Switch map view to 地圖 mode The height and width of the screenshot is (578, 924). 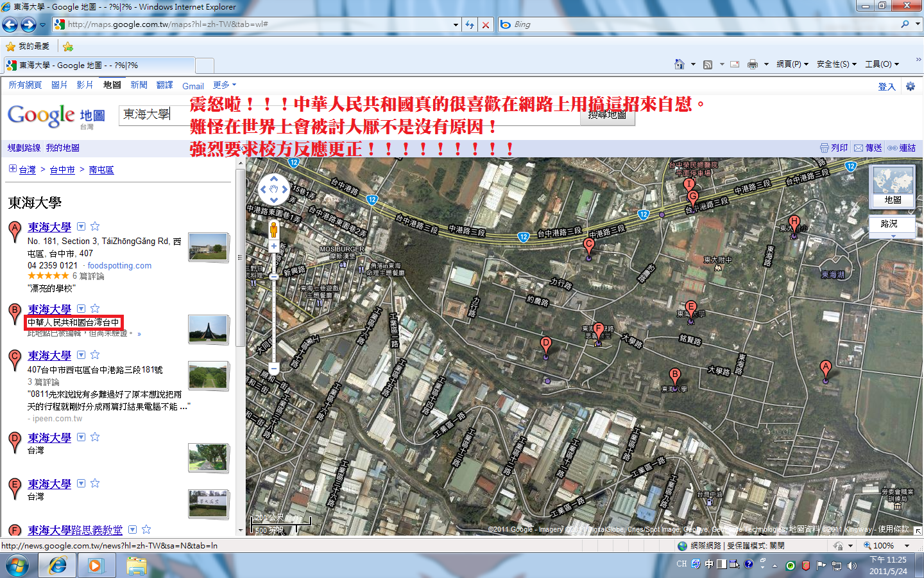tap(893, 187)
